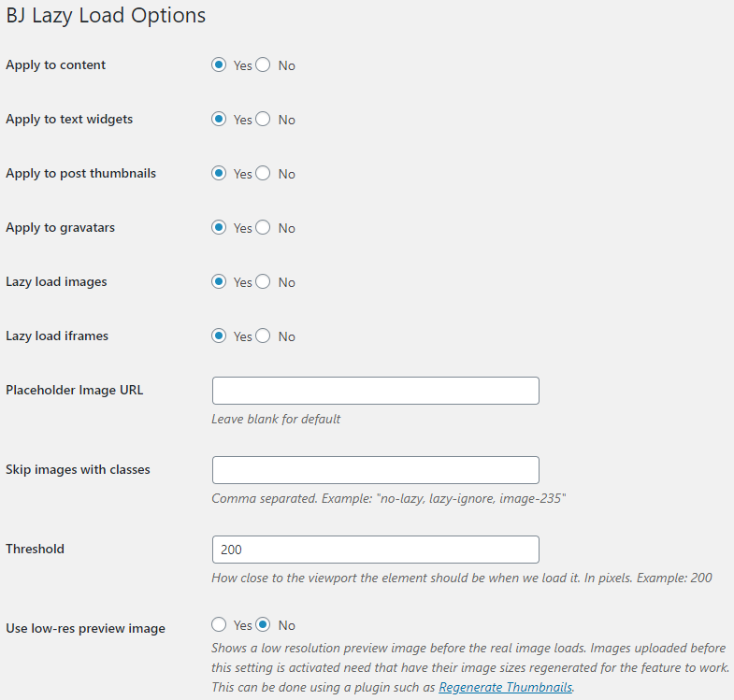Turn on Yes for Lazy load images

click(x=220, y=282)
